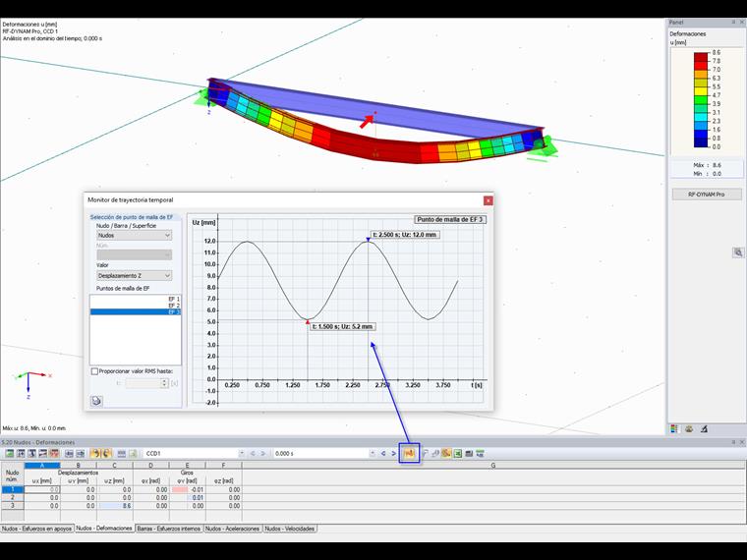Select column G header in table
The height and width of the screenshot is (560, 747).
pyautogui.click(x=493, y=466)
